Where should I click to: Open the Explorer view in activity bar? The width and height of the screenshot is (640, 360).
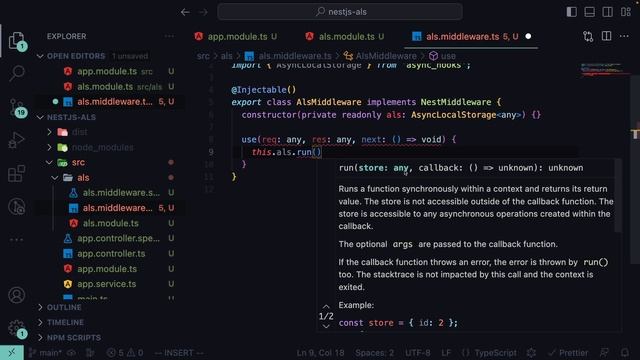point(16,40)
